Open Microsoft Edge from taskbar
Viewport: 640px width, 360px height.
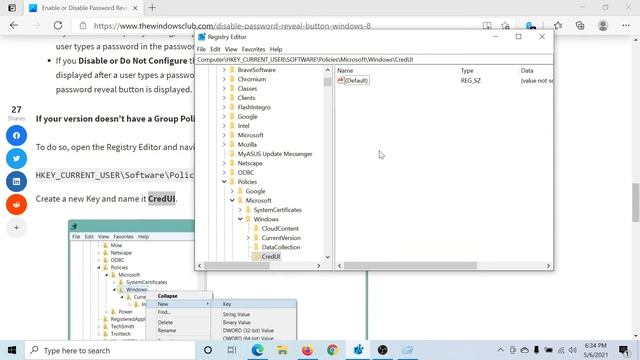(257, 350)
